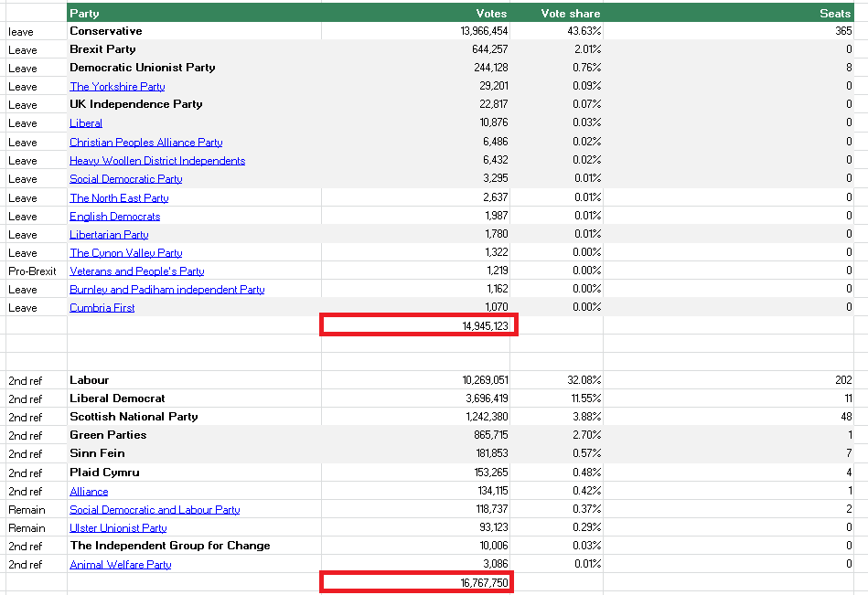868x595 pixels.
Task: Open Animal Welfare Party link
Action: (120, 564)
